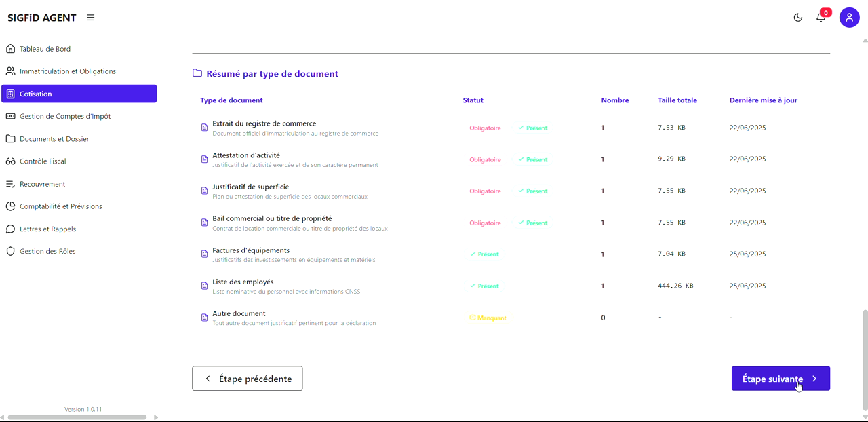Navigate to Documents et Dossier

(x=54, y=138)
